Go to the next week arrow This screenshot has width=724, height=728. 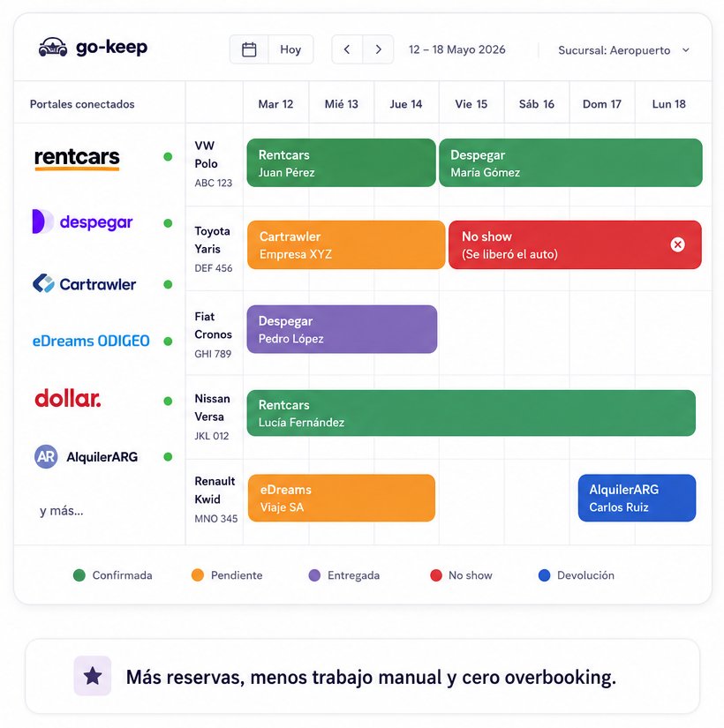coord(378,49)
